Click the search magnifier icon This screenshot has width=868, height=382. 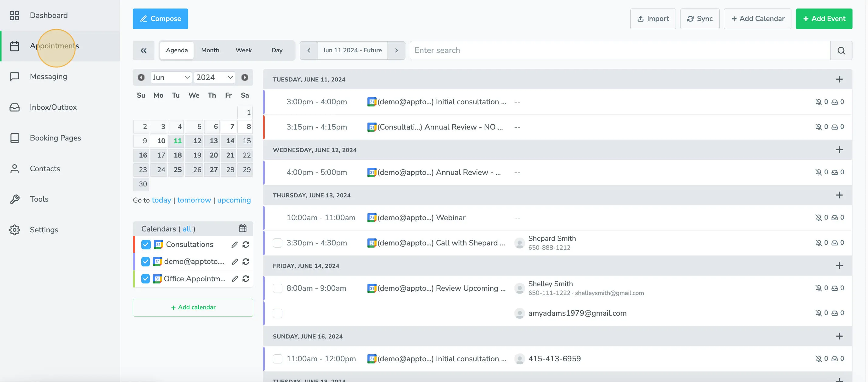pyautogui.click(x=841, y=50)
